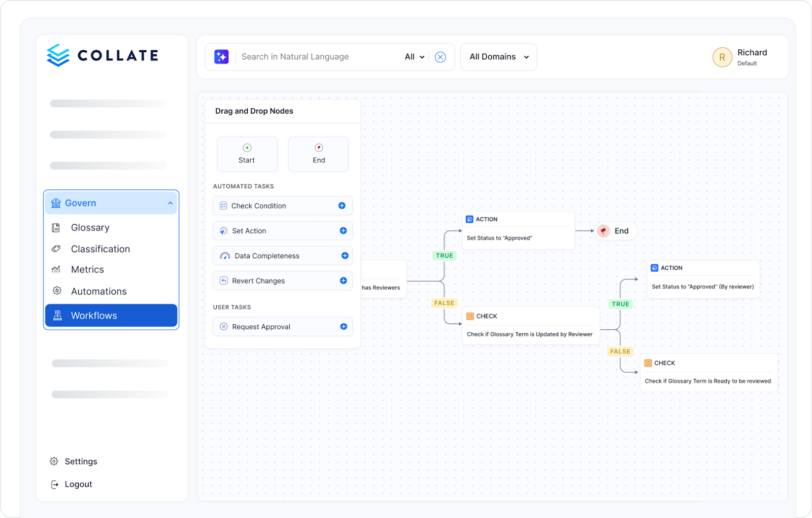Select the End node tile in palette
The height and width of the screenshot is (518, 812).
(319, 154)
